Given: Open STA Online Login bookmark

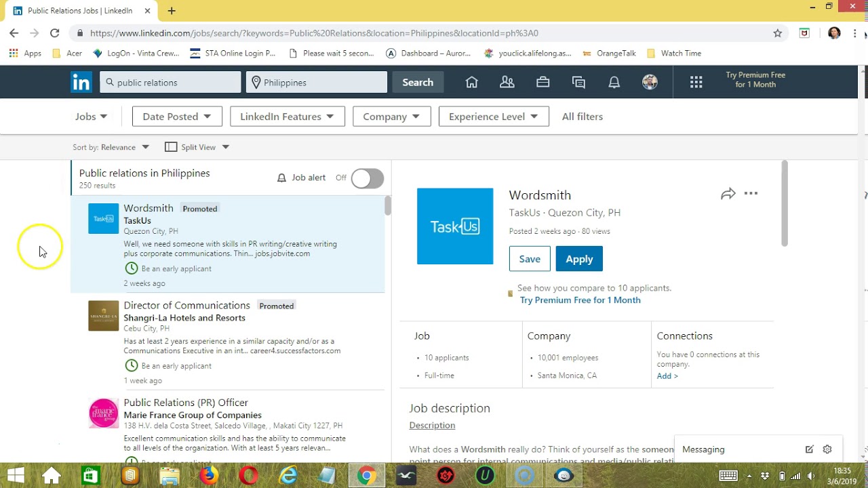Looking at the screenshot, I should (233, 53).
